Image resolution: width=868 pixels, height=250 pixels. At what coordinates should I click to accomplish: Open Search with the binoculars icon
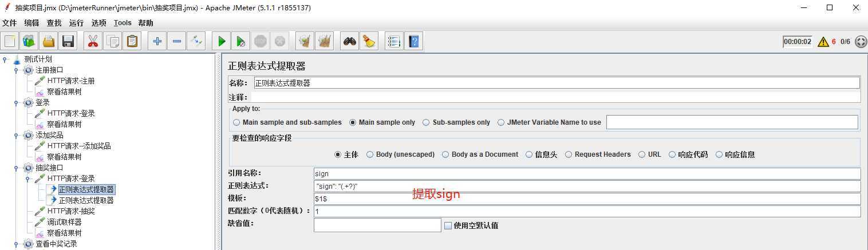pyautogui.click(x=350, y=41)
